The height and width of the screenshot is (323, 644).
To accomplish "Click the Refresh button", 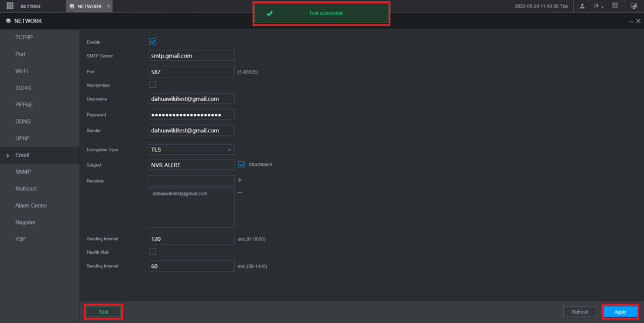I will coord(580,312).
